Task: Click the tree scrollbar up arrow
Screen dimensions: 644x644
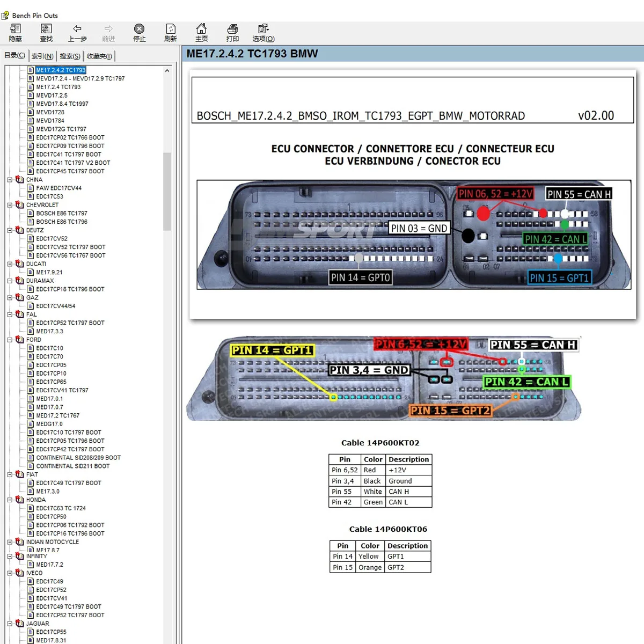Action: (167, 70)
